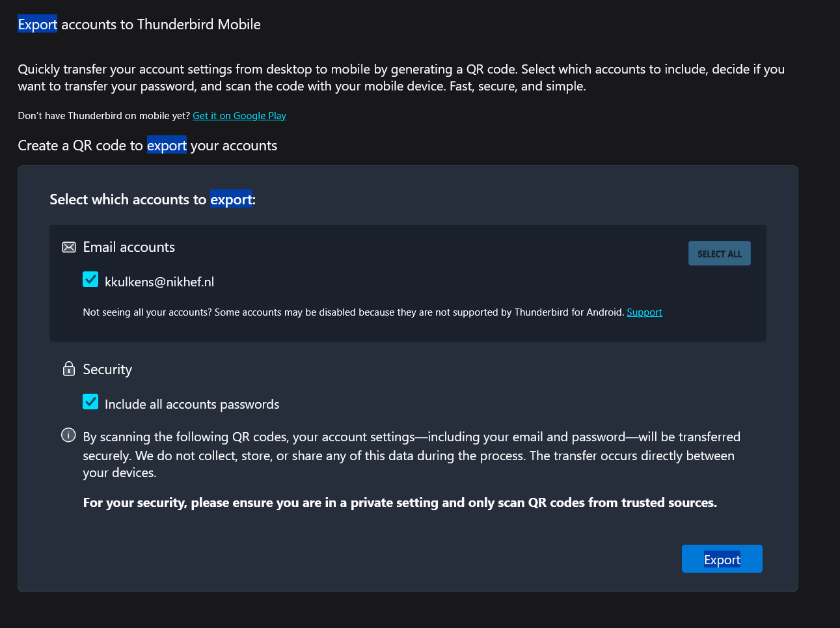
Task: Click the kkulkens@nikhef.nl account label
Action: point(159,282)
